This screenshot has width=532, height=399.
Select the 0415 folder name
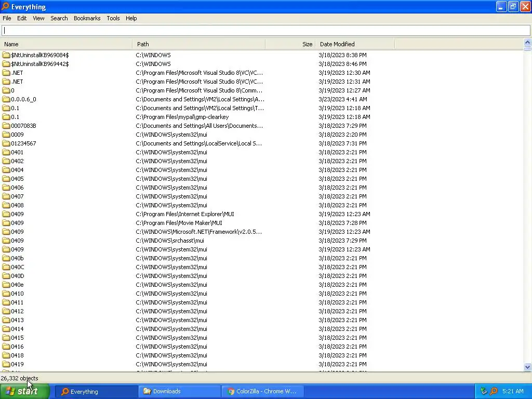tap(17, 338)
